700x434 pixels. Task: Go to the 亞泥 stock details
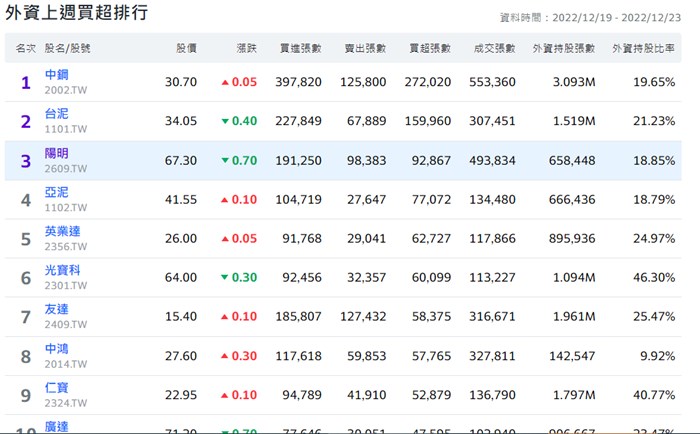[57, 193]
